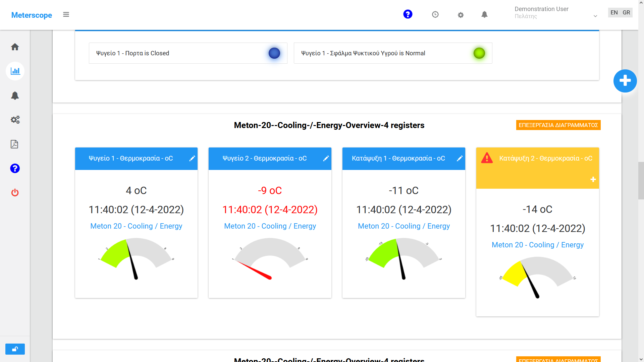
Task: Click the blue help icon in top bar
Action: (x=408, y=14)
